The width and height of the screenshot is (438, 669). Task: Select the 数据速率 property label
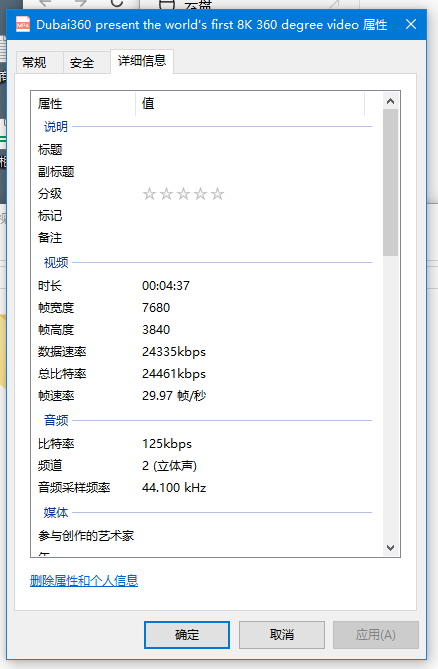[62, 352]
